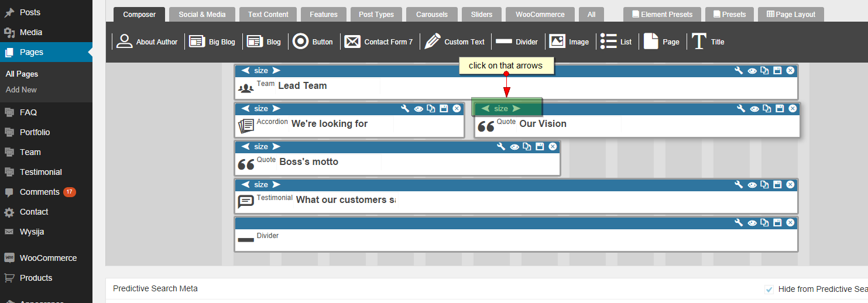Viewport: 868px width, 303px height.
Task: Switch to the WooCommerce tab
Action: (x=540, y=14)
